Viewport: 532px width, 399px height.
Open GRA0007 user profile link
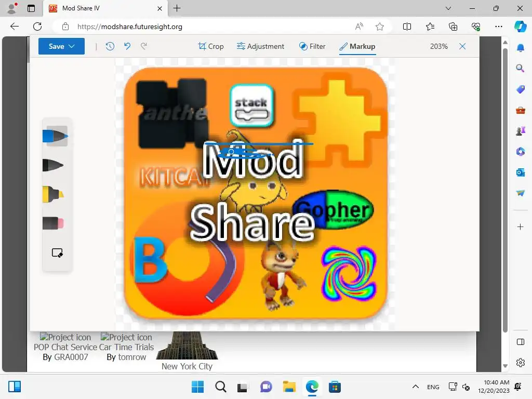pos(70,357)
